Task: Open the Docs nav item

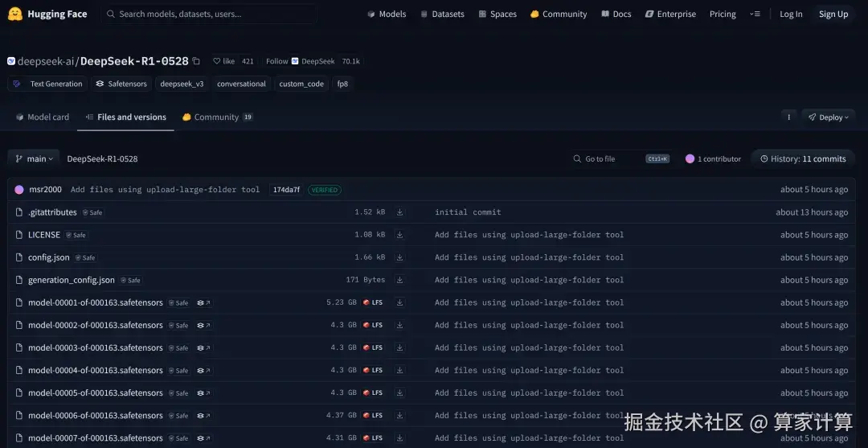Action: pos(616,14)
